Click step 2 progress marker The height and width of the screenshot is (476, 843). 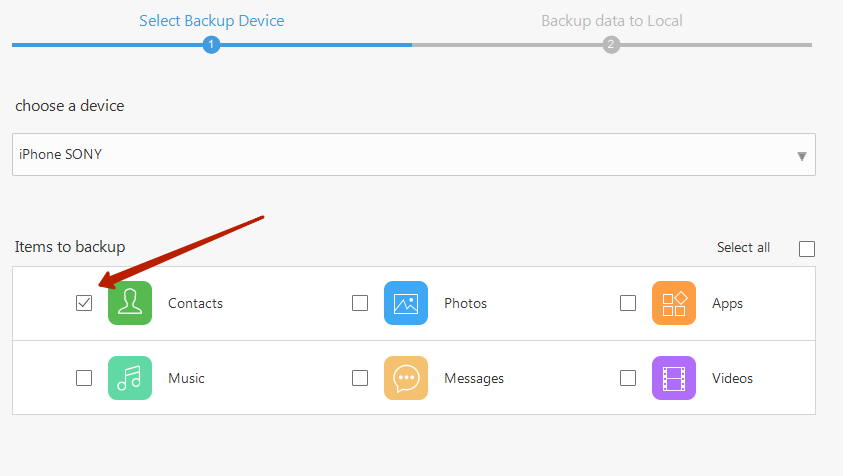[611, 44]
